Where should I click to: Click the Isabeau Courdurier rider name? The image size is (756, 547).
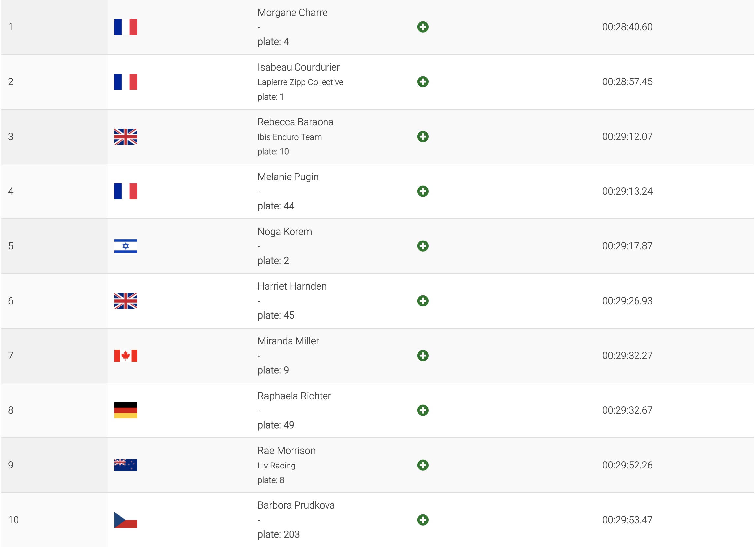point(298,67)
